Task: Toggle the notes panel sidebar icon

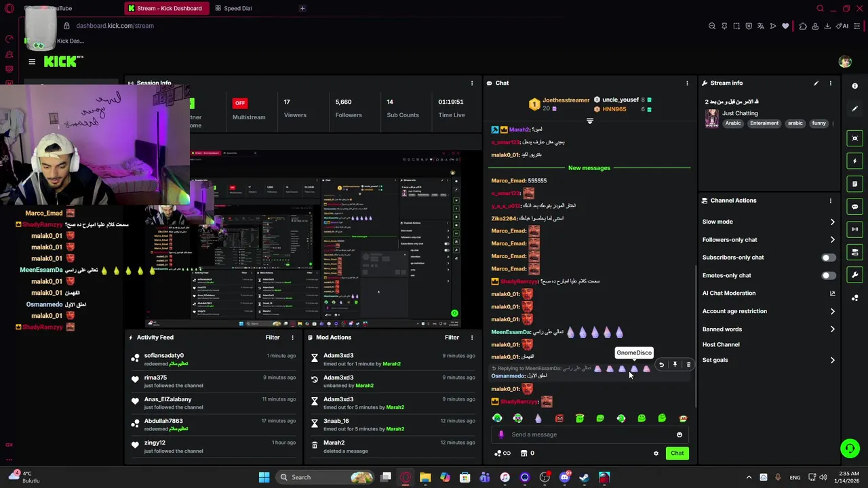Action: pyautogui.click(x=854, y=184)
